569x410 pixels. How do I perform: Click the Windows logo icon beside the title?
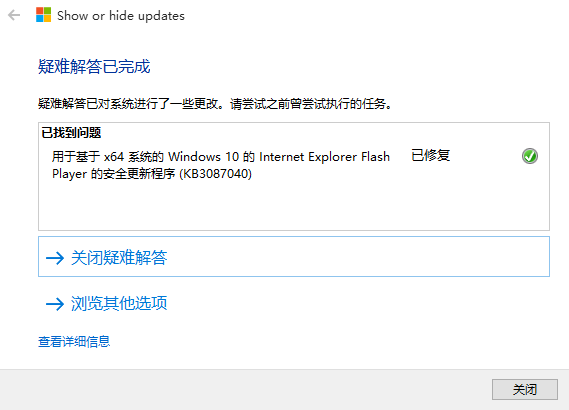(x=44, y=15)
